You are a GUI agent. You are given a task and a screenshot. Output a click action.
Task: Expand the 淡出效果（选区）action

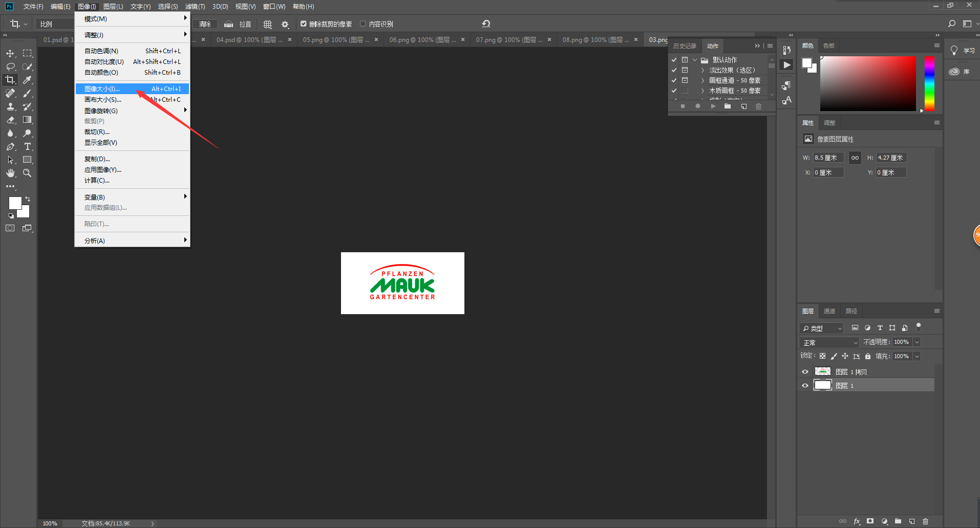tap(702, 70)
